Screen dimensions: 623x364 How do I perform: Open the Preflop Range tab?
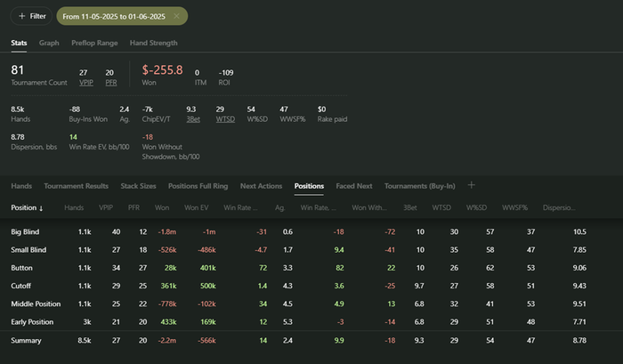pyautogui.click(x=93, y=43)
